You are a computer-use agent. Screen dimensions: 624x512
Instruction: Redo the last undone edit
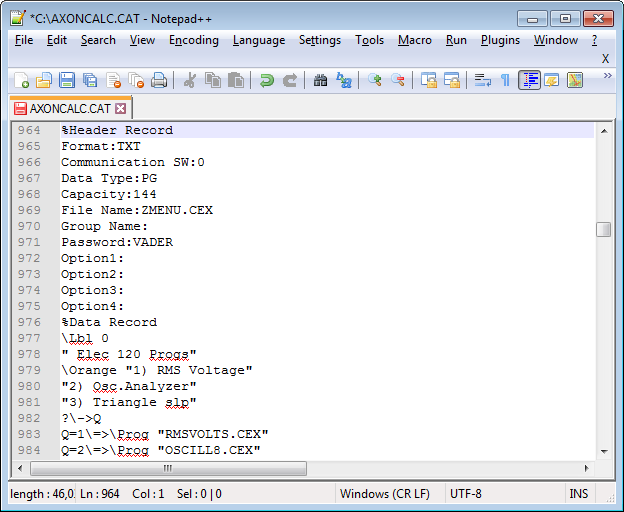[290, 80]
